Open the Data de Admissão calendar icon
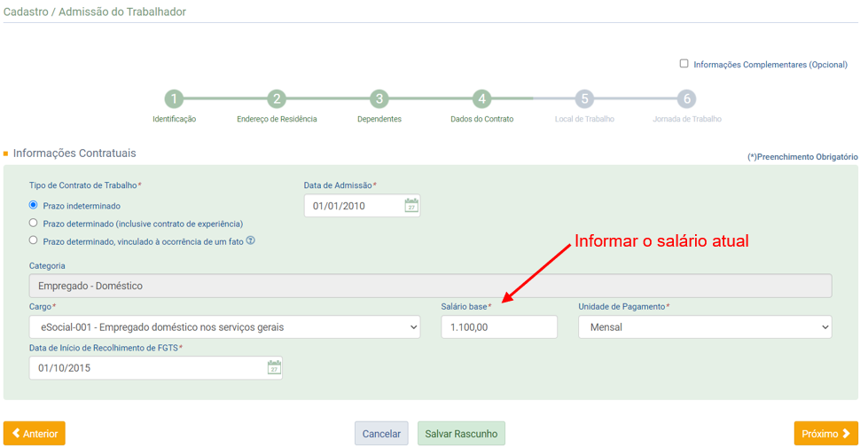This screenshot has height=448, width=868. pyautogui.click(x=411, y=206)
